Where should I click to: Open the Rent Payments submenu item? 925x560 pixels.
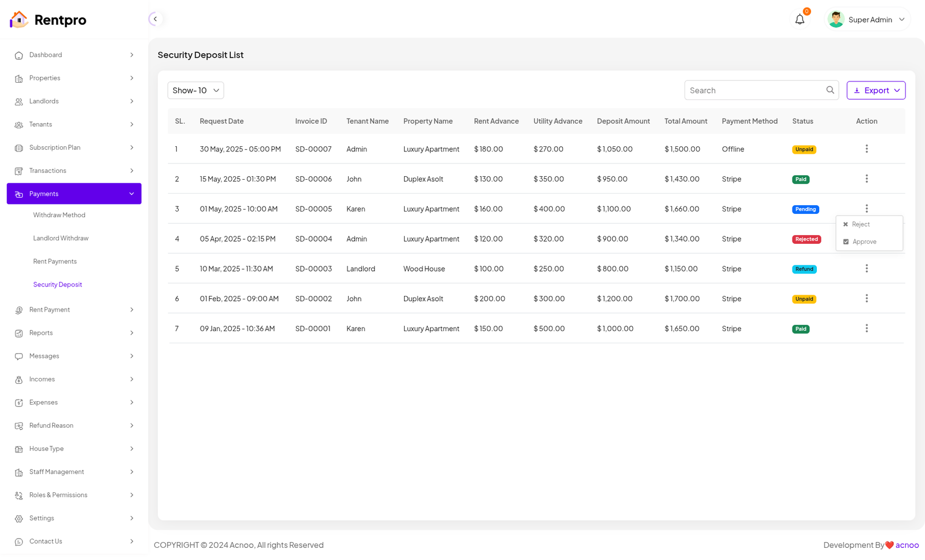tap(55, 262)
